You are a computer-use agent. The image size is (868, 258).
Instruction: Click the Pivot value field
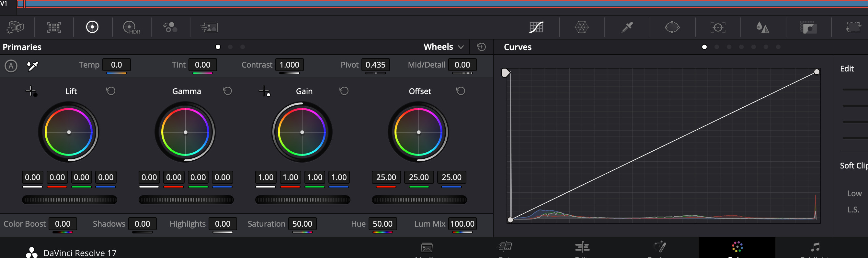tap(375, 65)
